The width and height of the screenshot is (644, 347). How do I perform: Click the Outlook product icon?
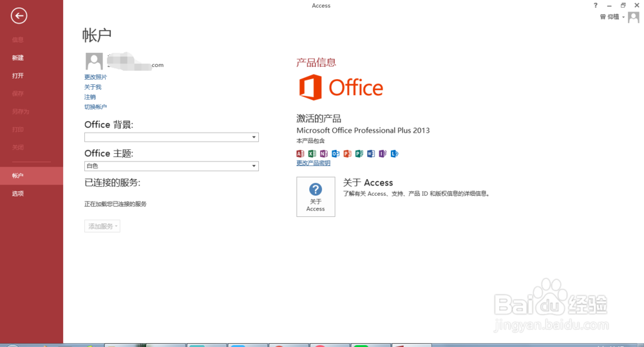click(x=336, y=154)
